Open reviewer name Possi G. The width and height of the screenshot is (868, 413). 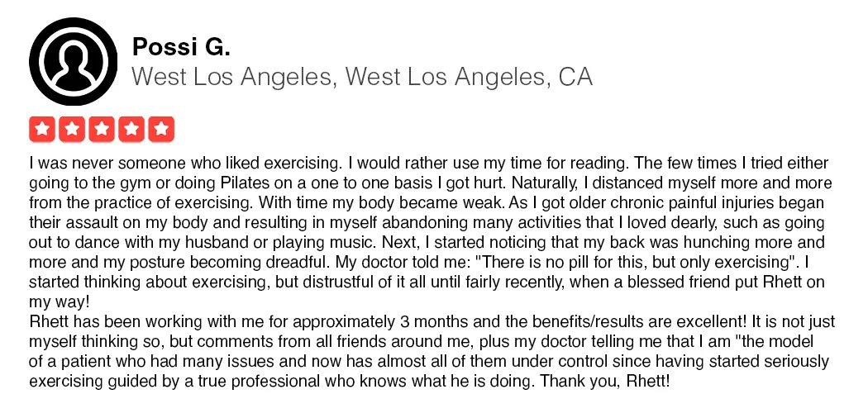pyautogui.click(x=181, y=48)
